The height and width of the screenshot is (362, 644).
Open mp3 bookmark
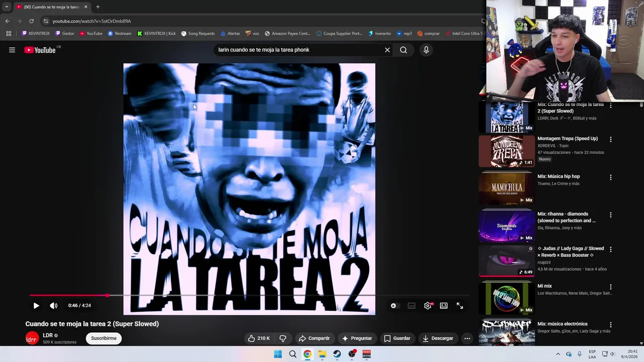[x=404, y=34]
